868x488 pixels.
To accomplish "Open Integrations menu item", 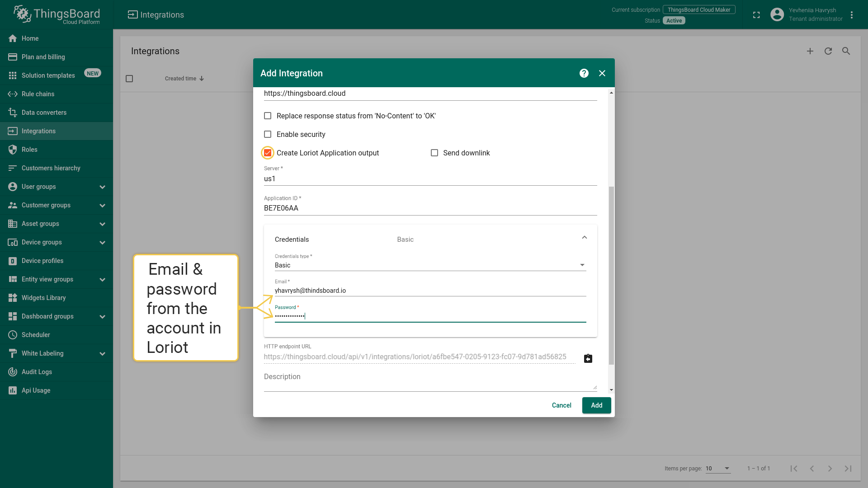I will point(57,131).
